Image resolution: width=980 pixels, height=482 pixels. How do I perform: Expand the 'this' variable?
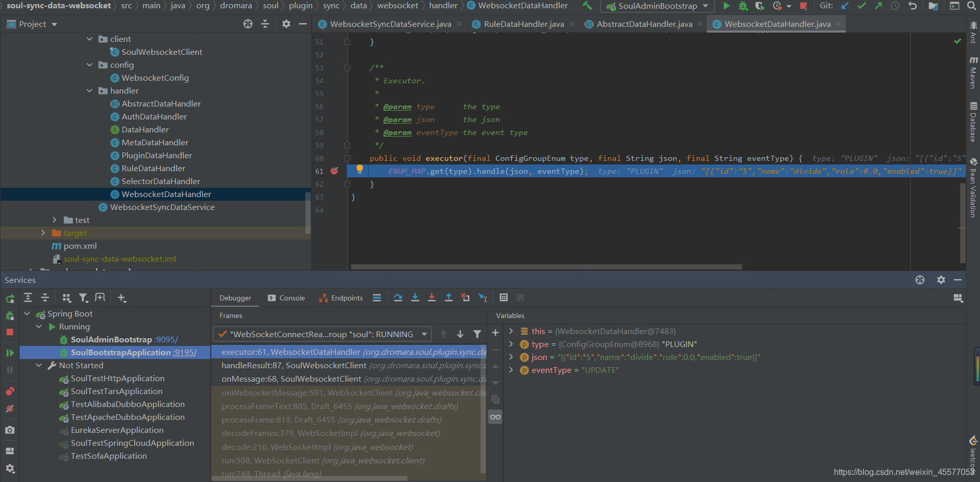coord(511,331)
